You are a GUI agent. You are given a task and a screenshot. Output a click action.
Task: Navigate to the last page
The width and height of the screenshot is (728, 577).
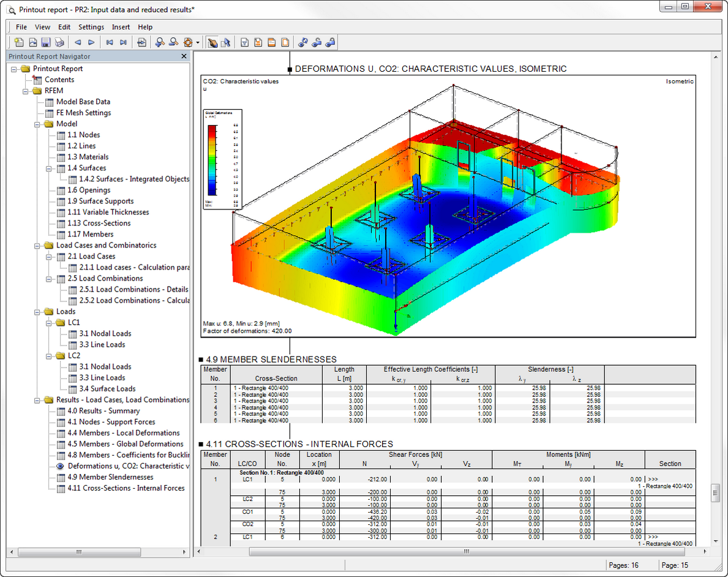point(124,42)
